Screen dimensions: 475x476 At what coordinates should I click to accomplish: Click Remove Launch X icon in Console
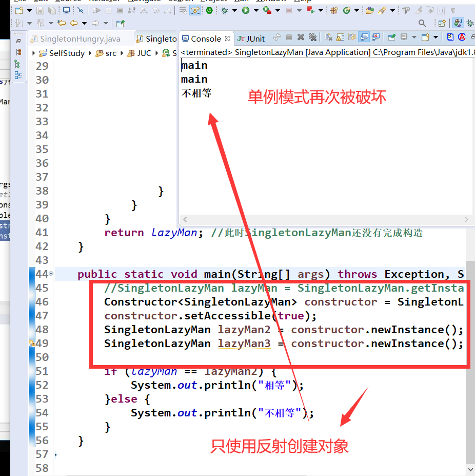(301, 37)
